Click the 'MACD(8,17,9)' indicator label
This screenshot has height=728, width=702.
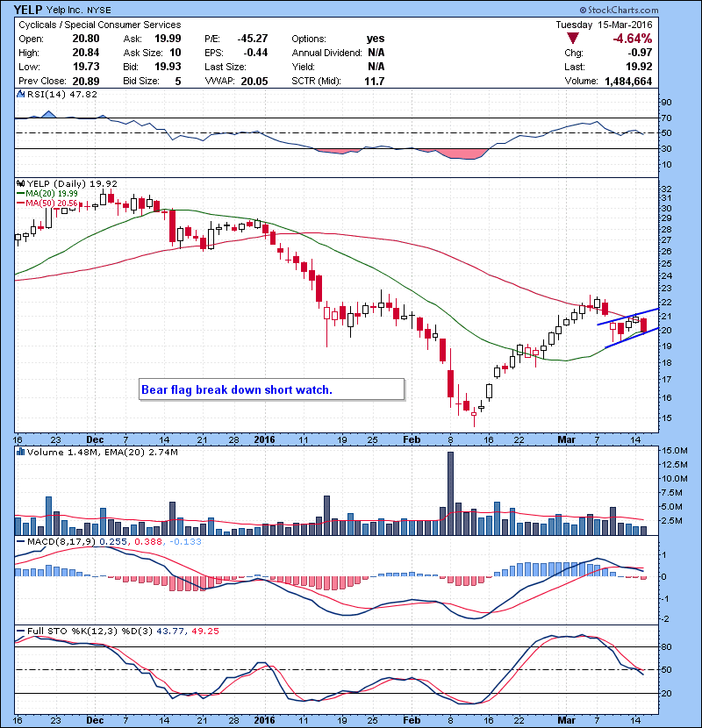point(61,541)
